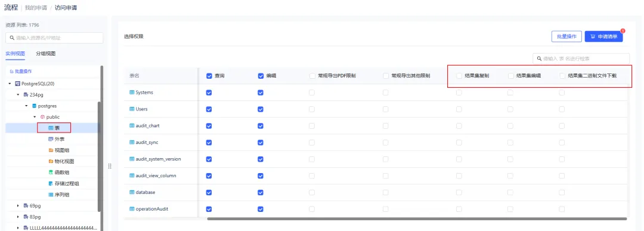The height and width of the screenshot is (231, 644).
Task: Collapse the postgres database node
Action: [x=26, y=106]
